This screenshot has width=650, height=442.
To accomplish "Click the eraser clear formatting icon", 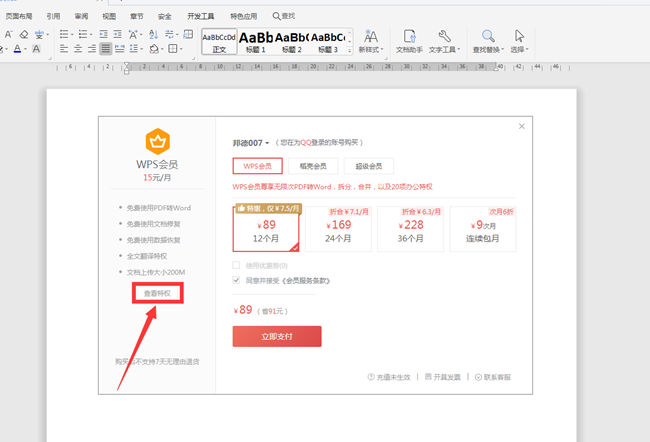I will pyautogui.click(x=24, y=34).
